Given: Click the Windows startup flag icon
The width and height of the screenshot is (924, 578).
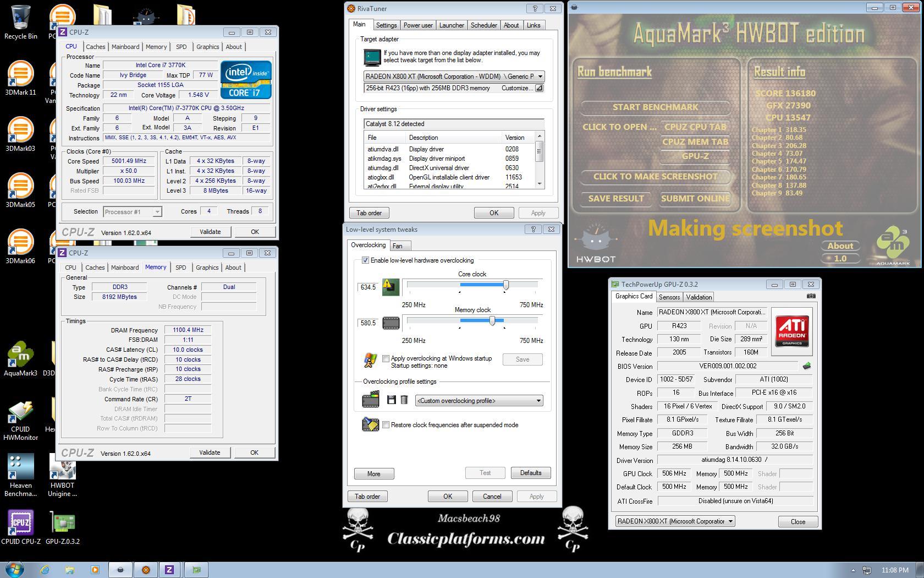Looking at the screenshot, I should tap(370, 361).
